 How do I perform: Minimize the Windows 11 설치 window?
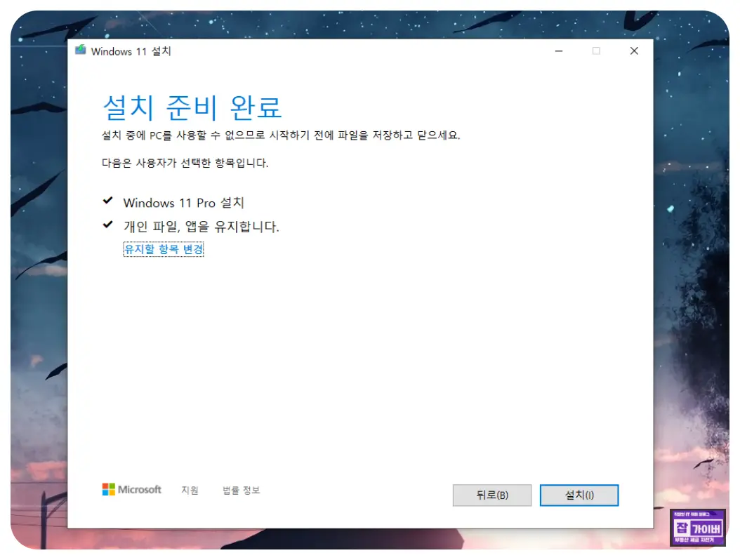tap(559, 51)
